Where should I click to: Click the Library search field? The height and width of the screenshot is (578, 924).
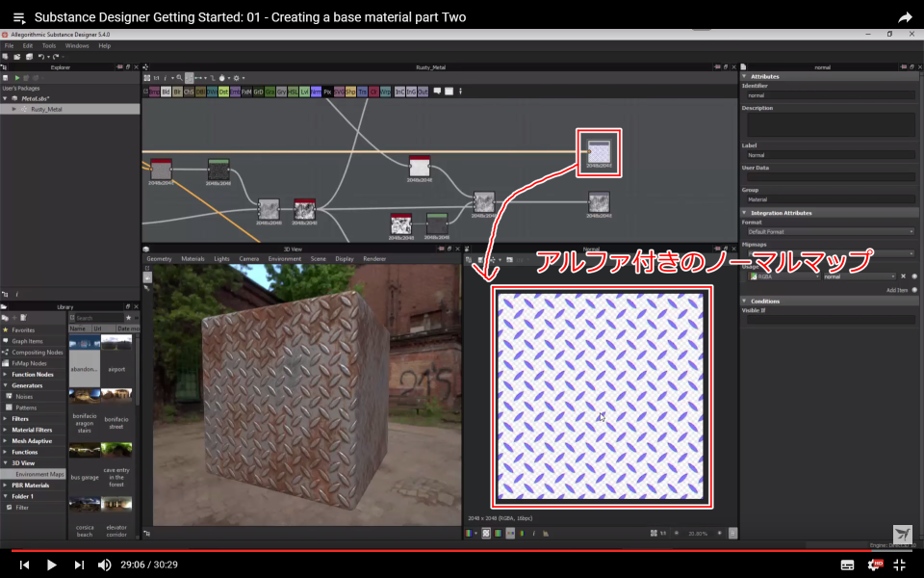[99, 318]
